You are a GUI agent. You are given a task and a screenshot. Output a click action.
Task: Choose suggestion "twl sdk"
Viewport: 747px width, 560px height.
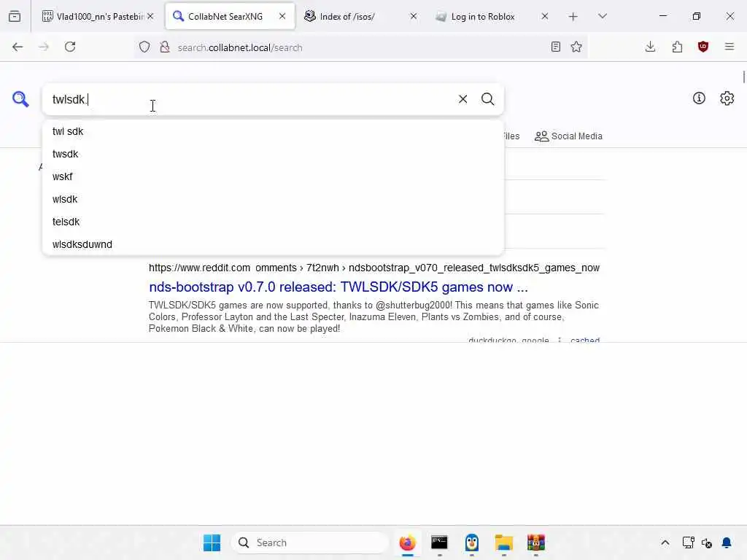point(273,131)
